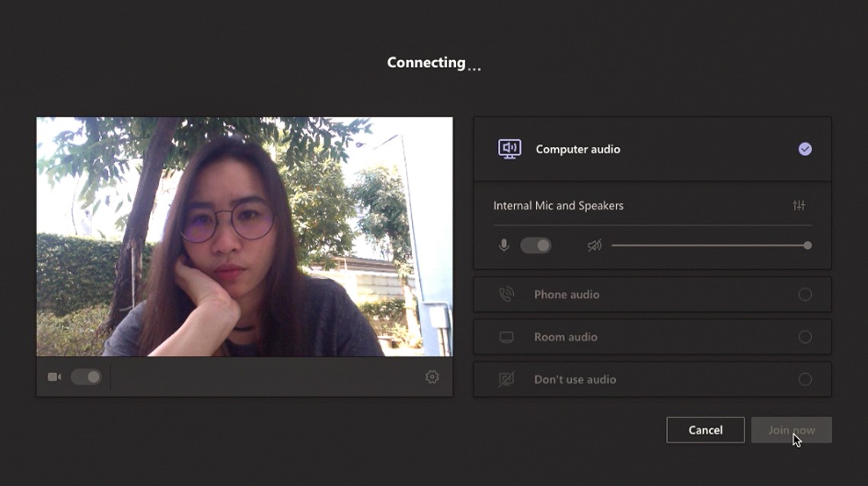868x486 pixels.
Task: Click the Join now button
Action: pyautogui.click(x=791, y=430)
